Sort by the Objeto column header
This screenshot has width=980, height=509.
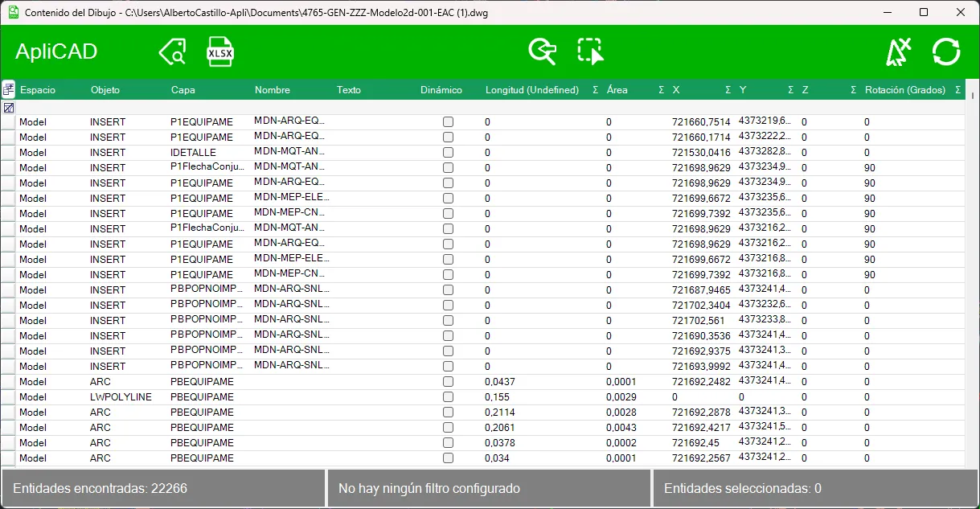105,90
